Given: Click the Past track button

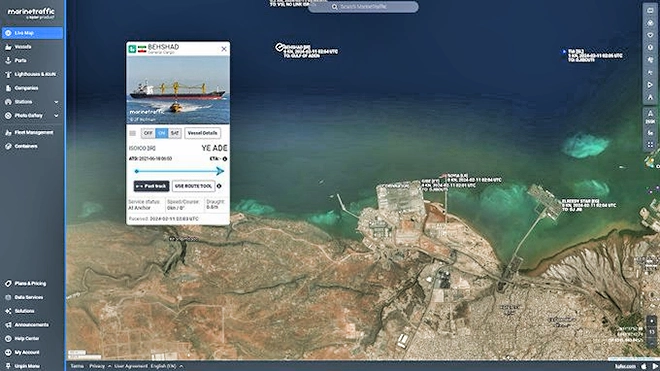Looking at the screenshot, I should pyautogui.click(x=152, y=186).
